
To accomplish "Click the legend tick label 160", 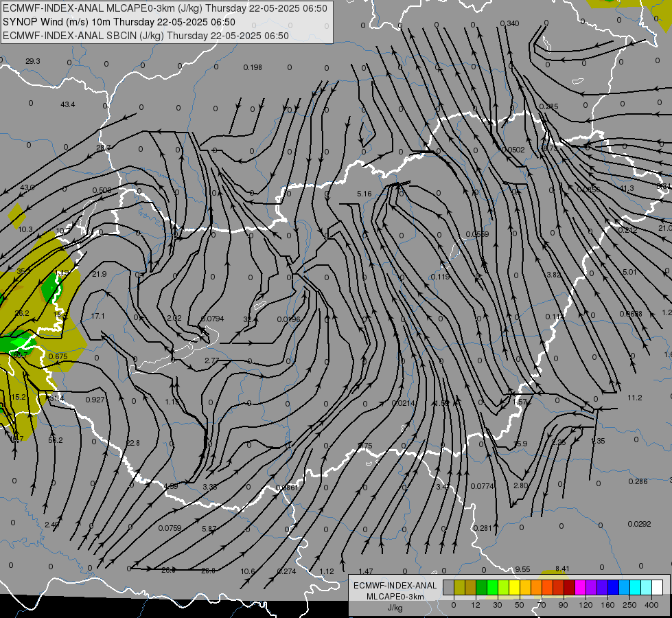I will pos(607,605).
